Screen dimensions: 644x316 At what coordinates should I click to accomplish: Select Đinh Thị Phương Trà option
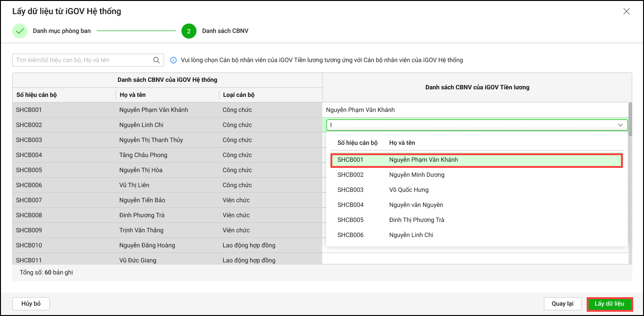[416, 220]
